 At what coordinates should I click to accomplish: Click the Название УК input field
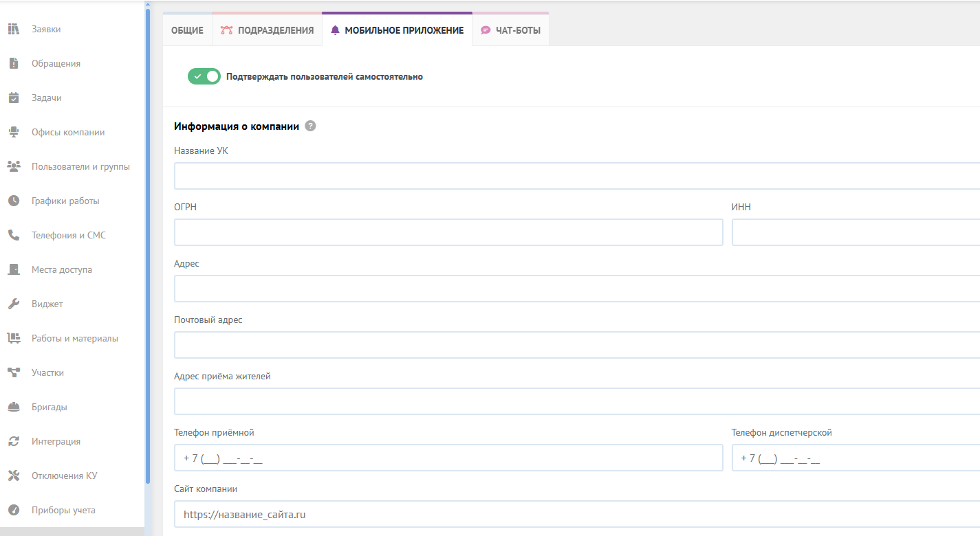576,176
